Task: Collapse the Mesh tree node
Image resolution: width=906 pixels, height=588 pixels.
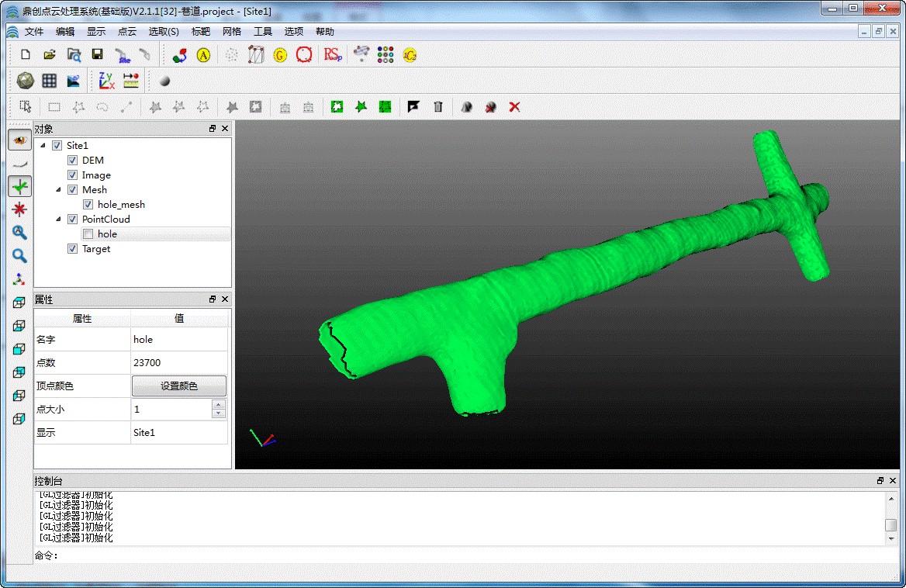Action: pyautogui.click(x=58, y=190)
